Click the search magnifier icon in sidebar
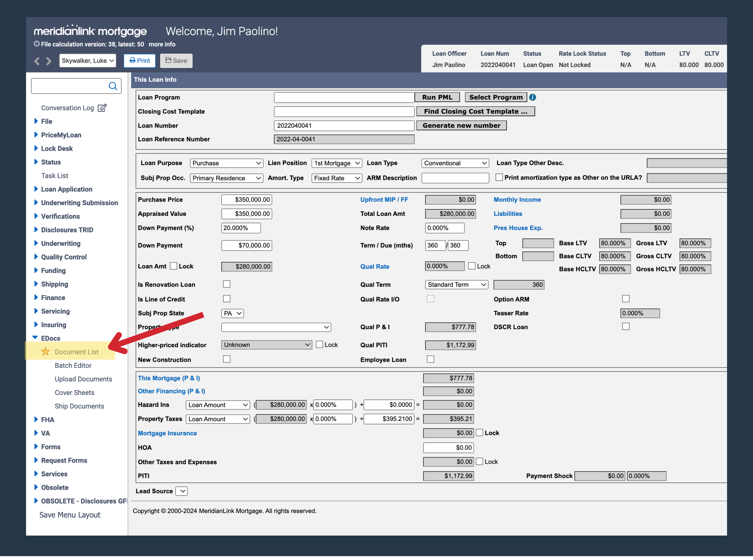The width and height of the screenshot is (753, 560). point(113,86)
